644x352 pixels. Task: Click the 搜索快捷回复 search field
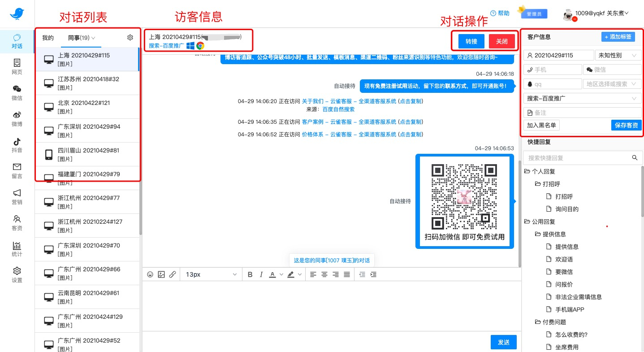pyautogui.click(x=578, y=158)
